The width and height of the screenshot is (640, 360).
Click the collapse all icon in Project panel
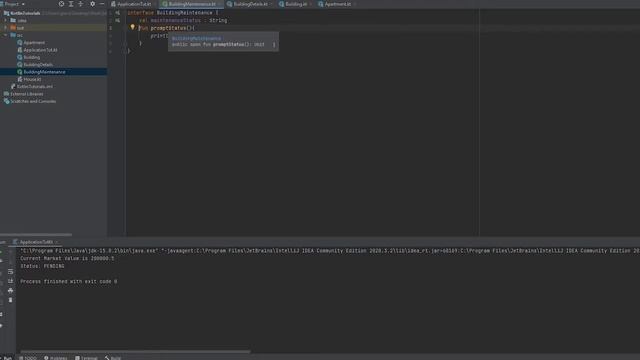[80, 4]
